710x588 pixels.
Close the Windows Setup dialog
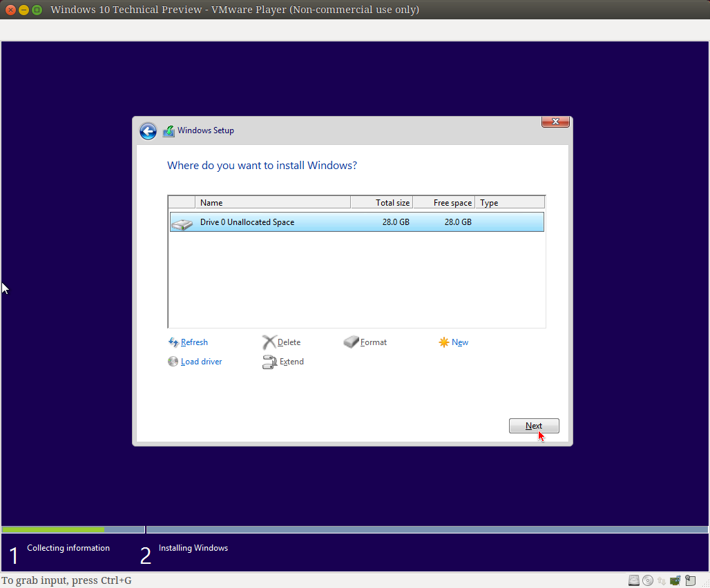[x=555, y=121]
